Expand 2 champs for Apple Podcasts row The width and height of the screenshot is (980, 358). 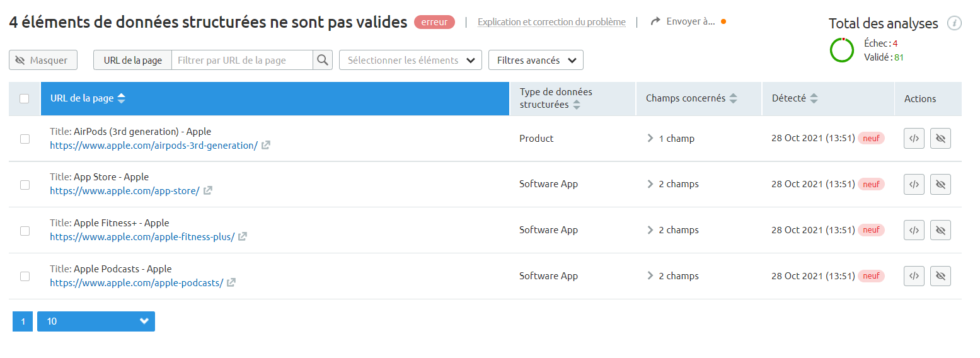[x=672, y=276]
